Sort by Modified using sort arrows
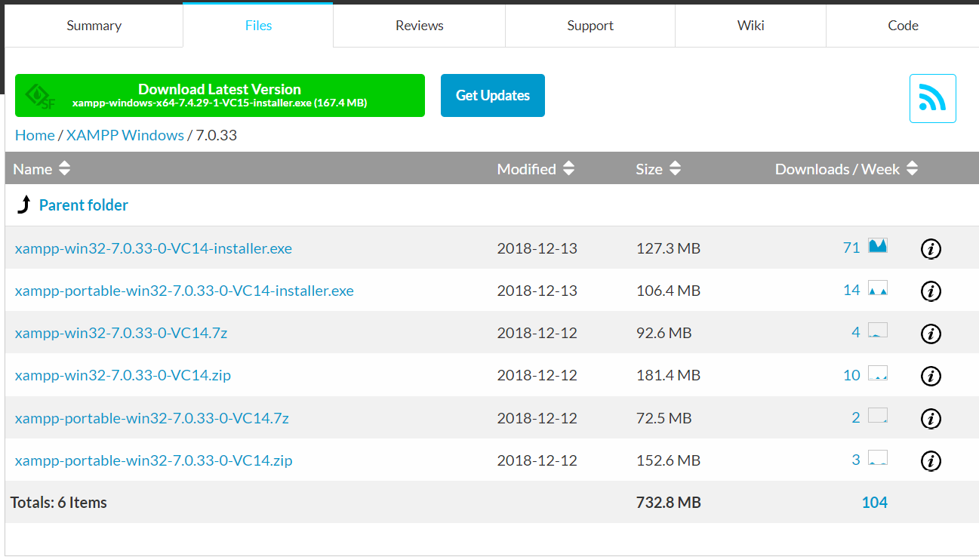This screenshot has width=979, height=560. [x=568, y=169]
